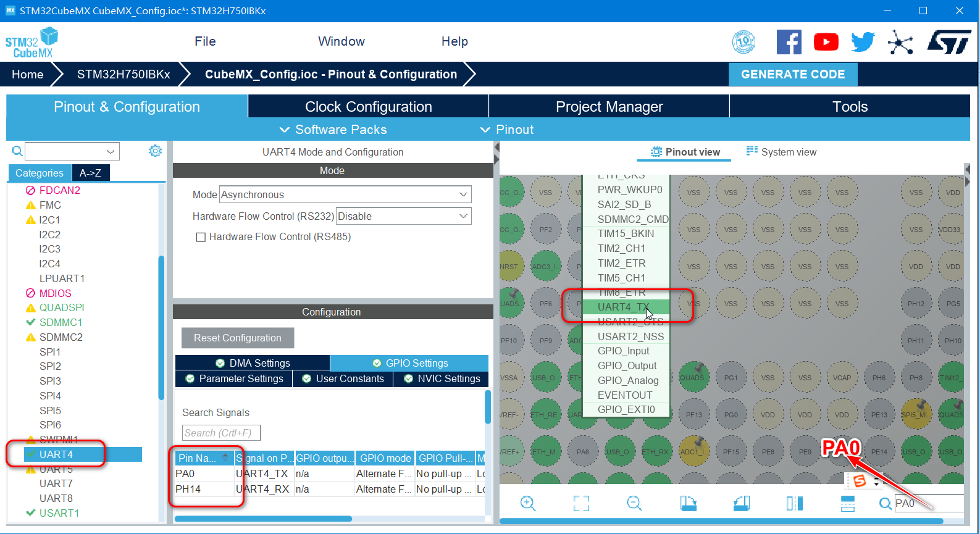Sort the table by Pin Name column
This screenshot has height=534, width=980.
pyautogui.click(x=203, y=458)
